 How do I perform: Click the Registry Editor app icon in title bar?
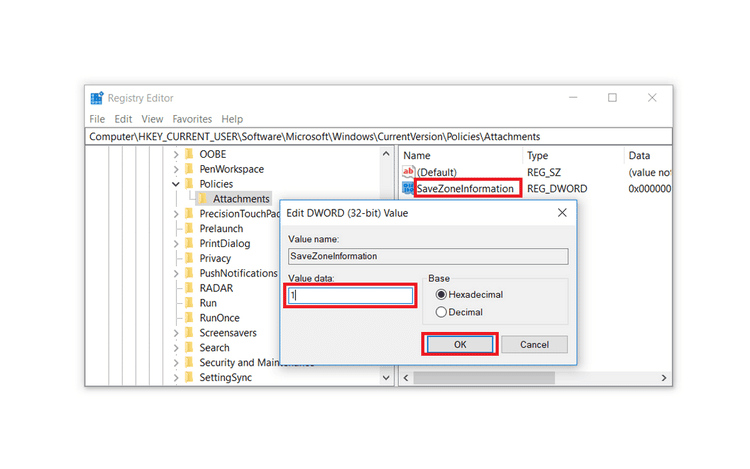pos(97,98)
